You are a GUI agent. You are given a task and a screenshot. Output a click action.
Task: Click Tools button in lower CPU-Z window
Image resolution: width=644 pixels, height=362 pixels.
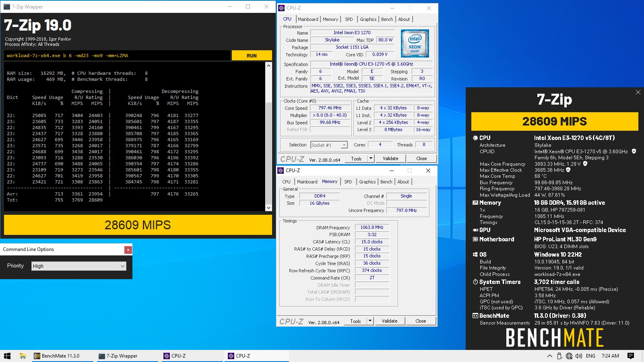355,321
